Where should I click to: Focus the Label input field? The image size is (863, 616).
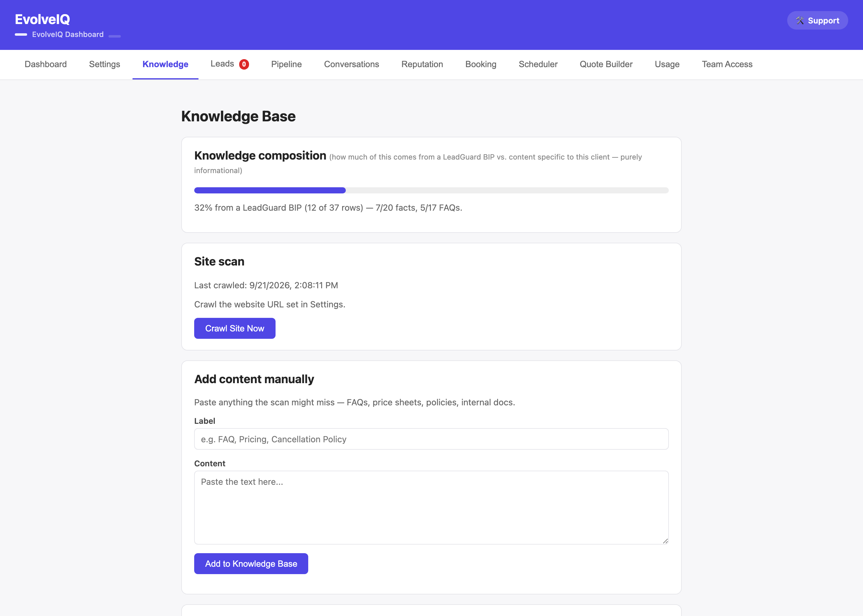[x=431, y=439]
